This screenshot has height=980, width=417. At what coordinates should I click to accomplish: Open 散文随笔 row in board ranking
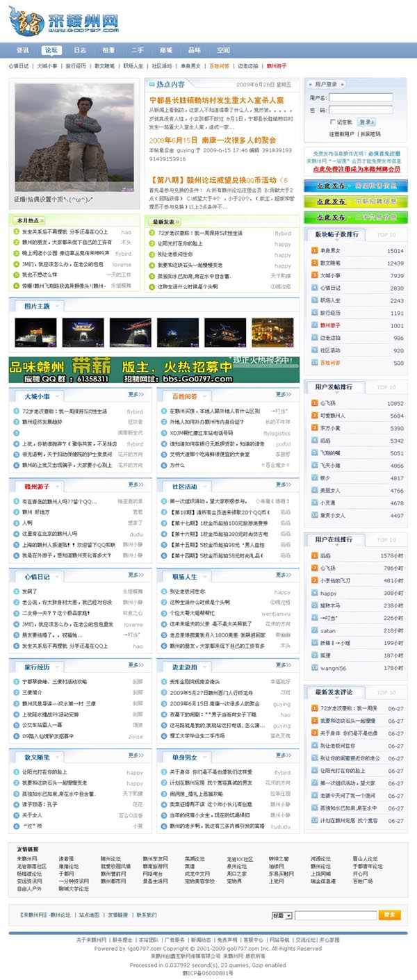pos(356,263)
